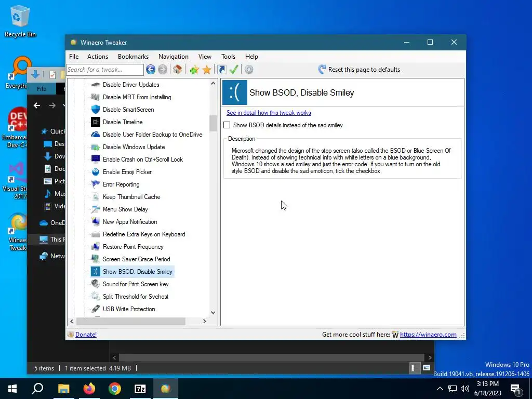Tick Show BSOD details instead of sad smiley
This screenshot has height=399, width=532.
point(227,125)
